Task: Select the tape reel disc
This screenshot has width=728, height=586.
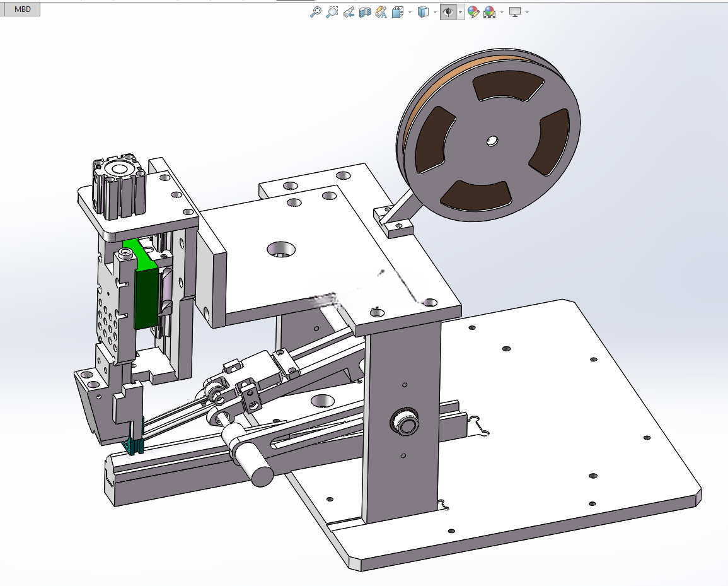Action: [490, 136]
